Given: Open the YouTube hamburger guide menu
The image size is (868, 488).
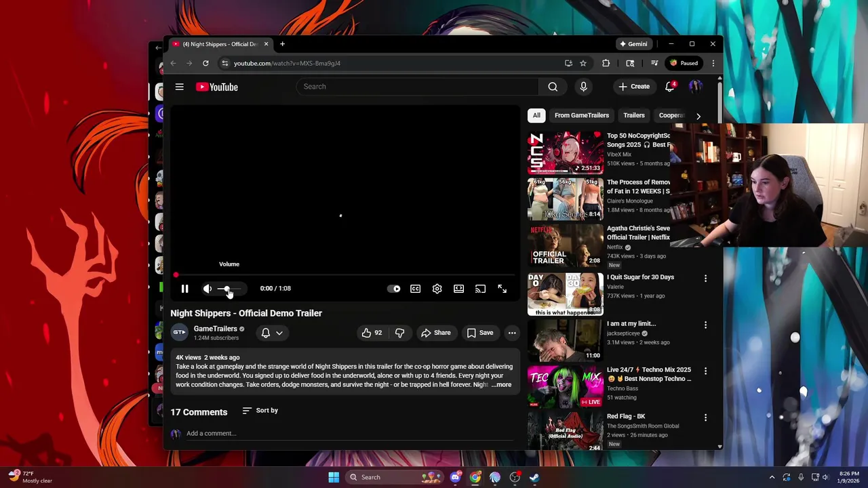Looking at the screenshot, I should point(180,87).
